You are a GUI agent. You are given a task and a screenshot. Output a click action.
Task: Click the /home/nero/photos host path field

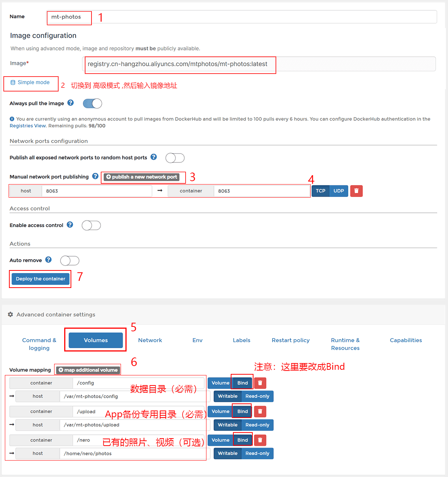coord(135,453)
